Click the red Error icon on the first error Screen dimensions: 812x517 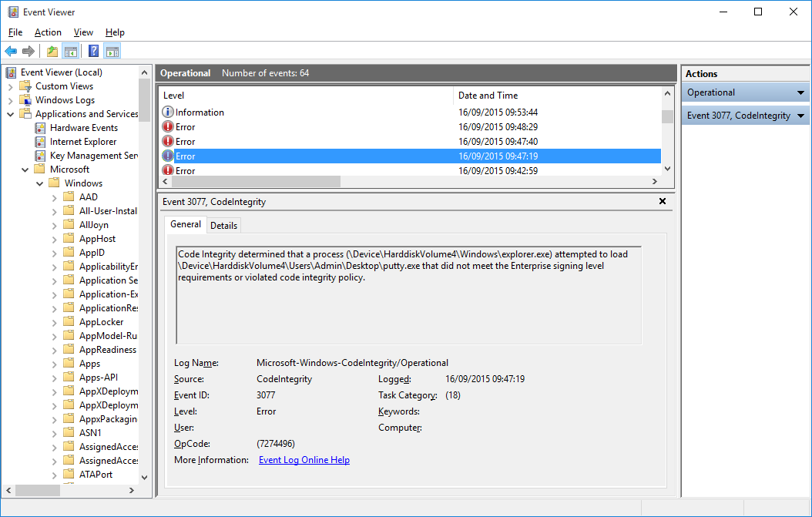click(167, 126)
